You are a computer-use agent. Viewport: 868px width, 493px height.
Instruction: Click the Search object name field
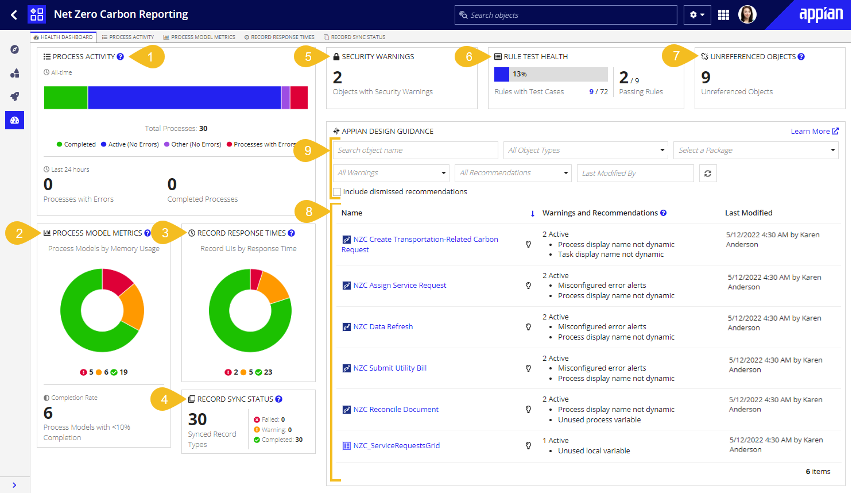[415, 150]
